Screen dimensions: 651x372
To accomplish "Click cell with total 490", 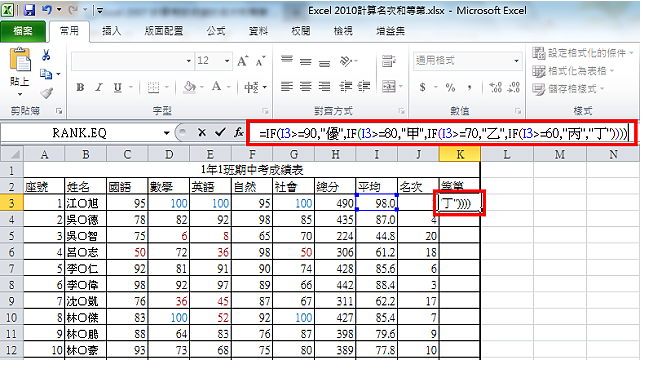I will (x=335, y=203).
